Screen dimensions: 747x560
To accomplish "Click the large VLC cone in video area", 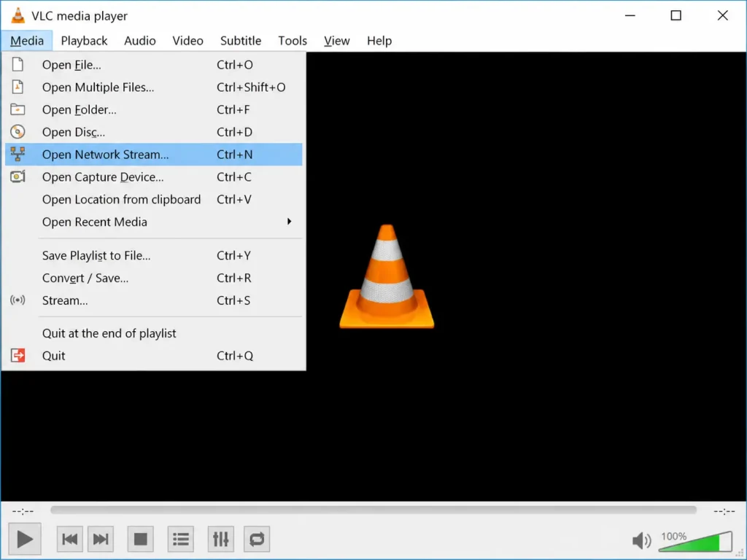I will [387, 276].
